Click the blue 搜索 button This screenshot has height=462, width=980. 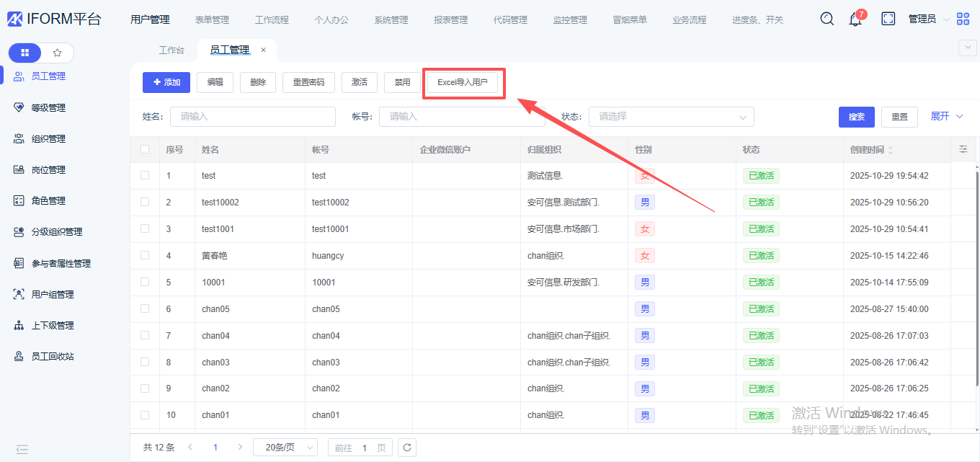pyautogui.click(x=856, y=117)
